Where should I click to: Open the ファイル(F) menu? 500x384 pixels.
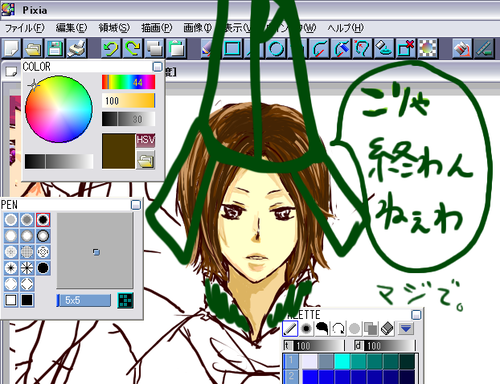click(25, 28)
